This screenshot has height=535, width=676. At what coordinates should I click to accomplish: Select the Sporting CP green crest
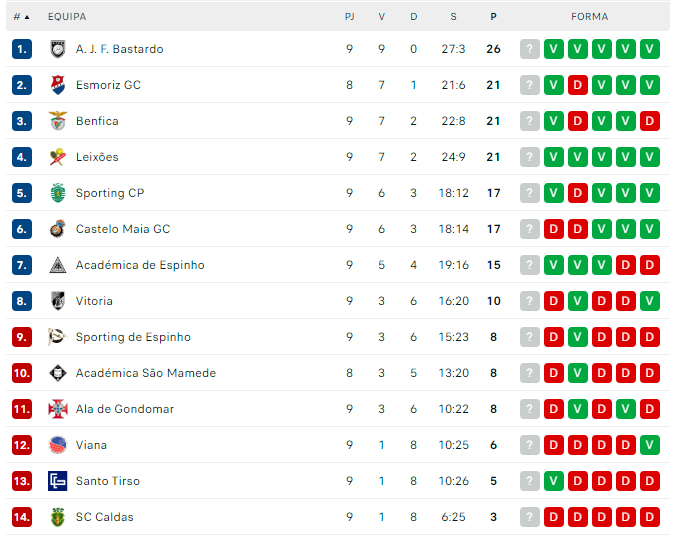(x=58, y=193)
